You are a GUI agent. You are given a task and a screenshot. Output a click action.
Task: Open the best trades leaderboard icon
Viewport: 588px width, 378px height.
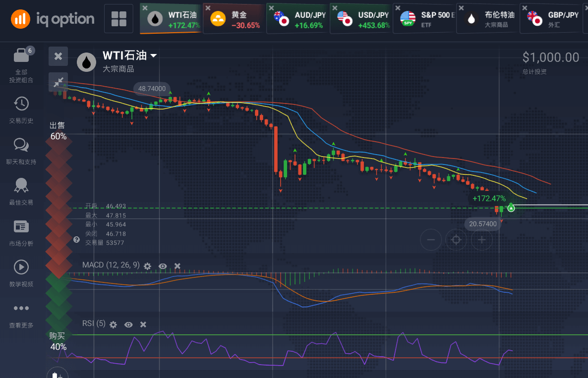[21, 185]
